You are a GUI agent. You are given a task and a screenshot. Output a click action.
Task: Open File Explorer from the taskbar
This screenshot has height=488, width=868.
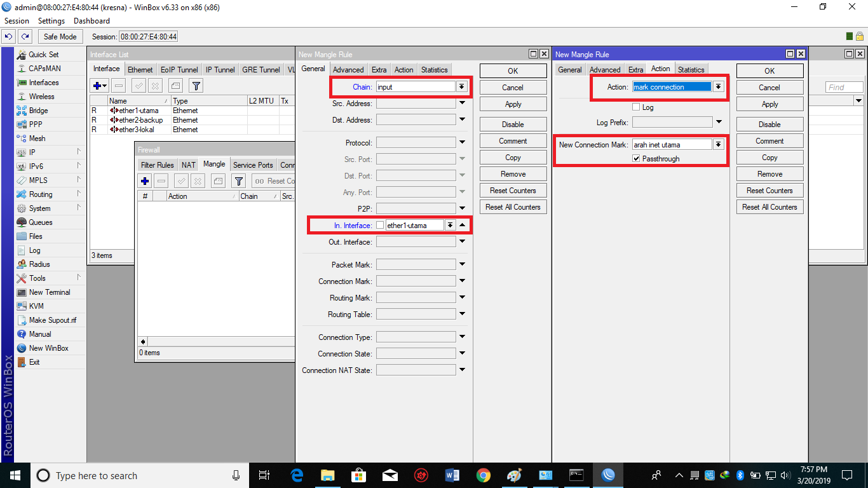pos(328,475)
